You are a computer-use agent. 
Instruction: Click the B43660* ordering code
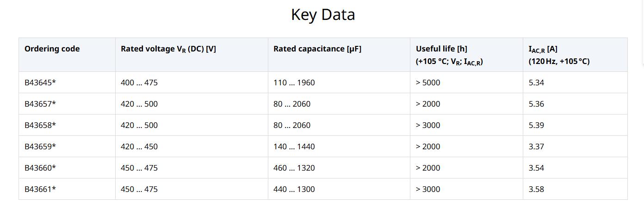pos(40,168)
